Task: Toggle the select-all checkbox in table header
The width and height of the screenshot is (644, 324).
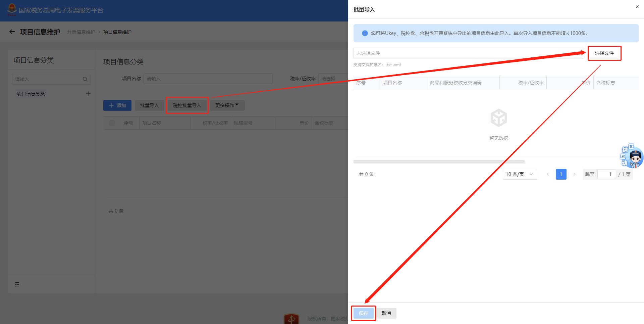Action: coord(112,123)
